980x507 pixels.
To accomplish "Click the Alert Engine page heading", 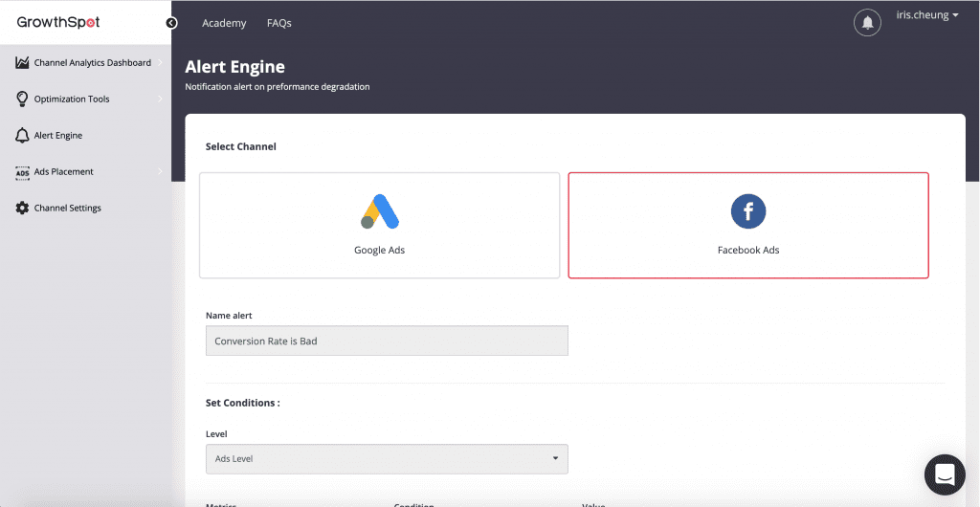I will (235, 67).
